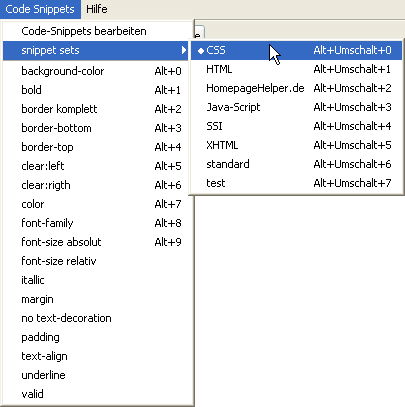The height and width of the screenshot is (407, 405).
Task: Open the Hilfe menu
Action: tap(97, 9)
